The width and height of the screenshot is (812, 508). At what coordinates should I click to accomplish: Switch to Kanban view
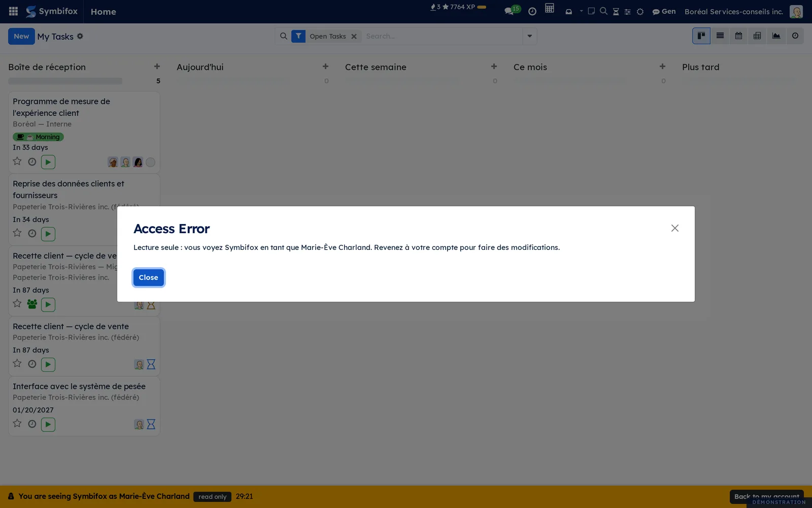tap(701, 36)
